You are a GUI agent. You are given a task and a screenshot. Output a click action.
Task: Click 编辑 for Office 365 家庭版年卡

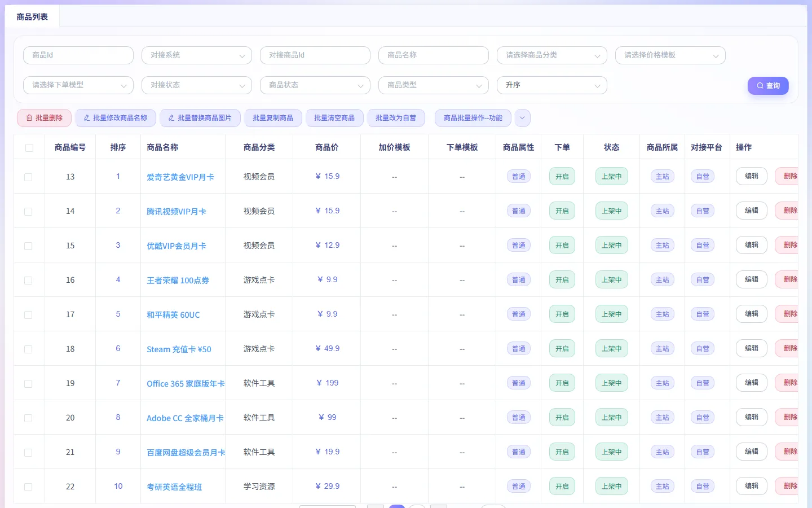[752, 383]
